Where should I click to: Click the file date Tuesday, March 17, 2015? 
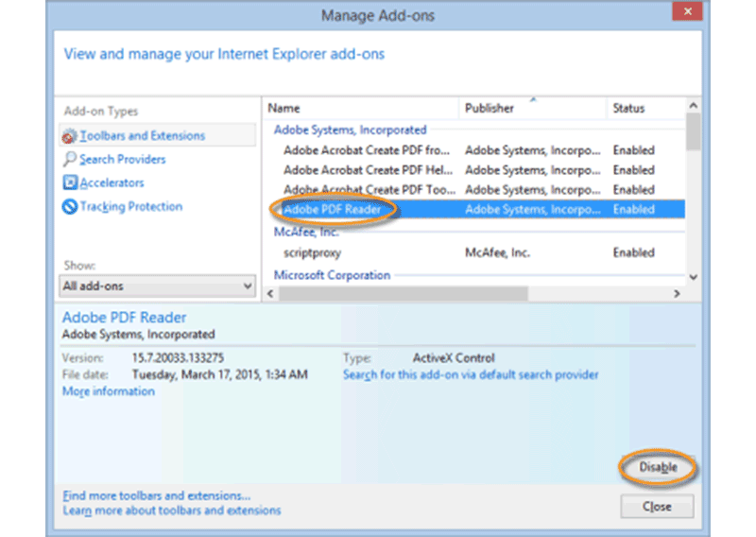coord(220,375)
